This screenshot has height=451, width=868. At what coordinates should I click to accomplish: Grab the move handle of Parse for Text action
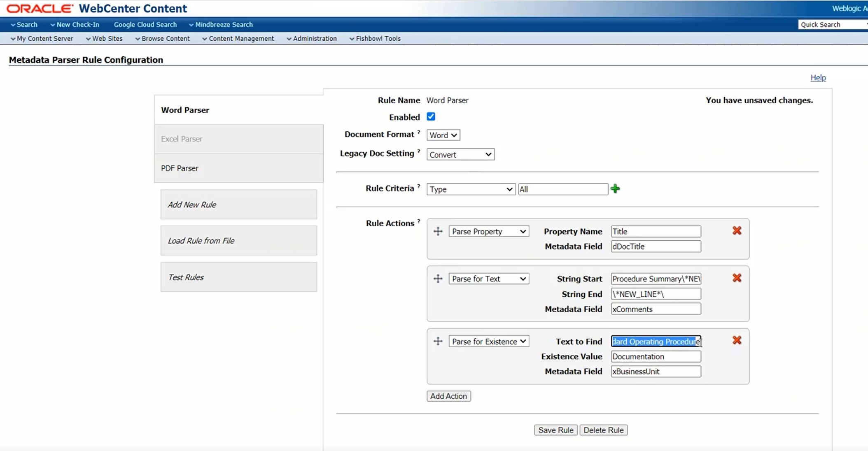438,279
